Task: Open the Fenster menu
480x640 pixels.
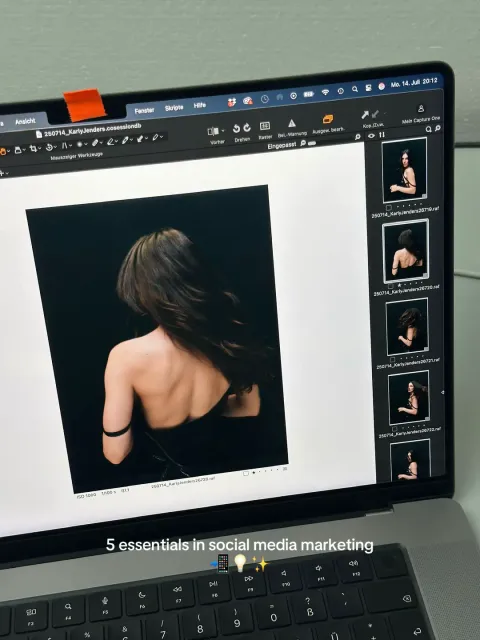Action: tap(144, 111)
